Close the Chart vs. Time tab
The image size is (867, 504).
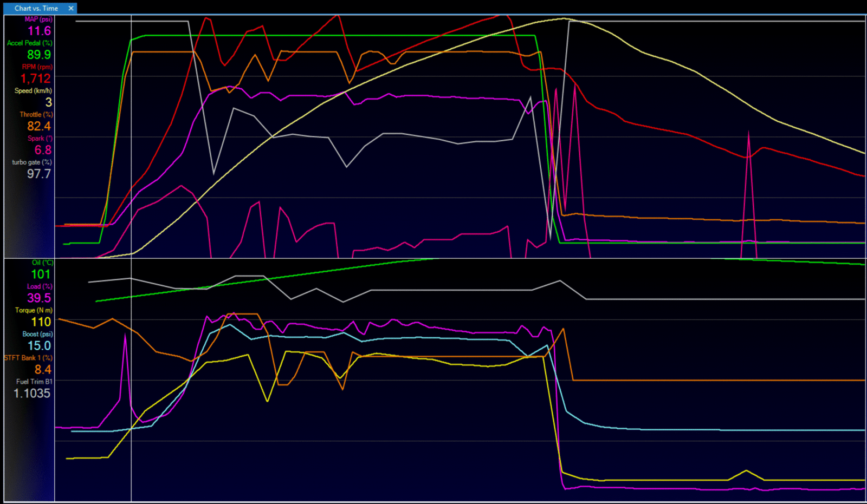click(x=71, y=8)
